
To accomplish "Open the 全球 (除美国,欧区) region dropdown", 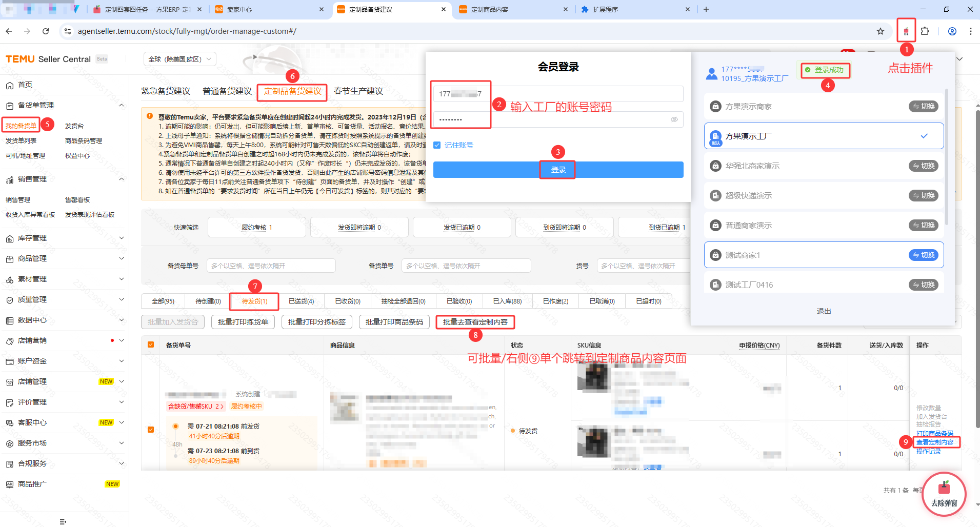I will (x=180, y=59).
